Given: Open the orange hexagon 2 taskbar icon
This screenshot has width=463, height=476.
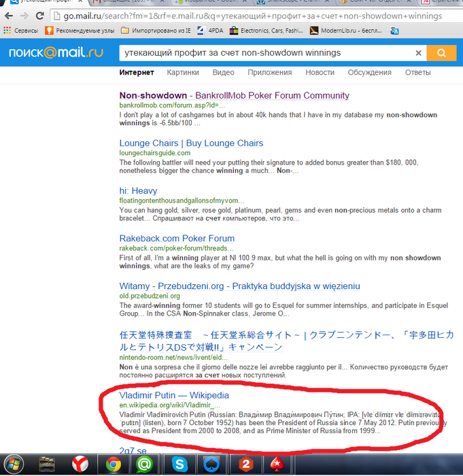Looking at the screenshot, I should (x=246, y=464).
